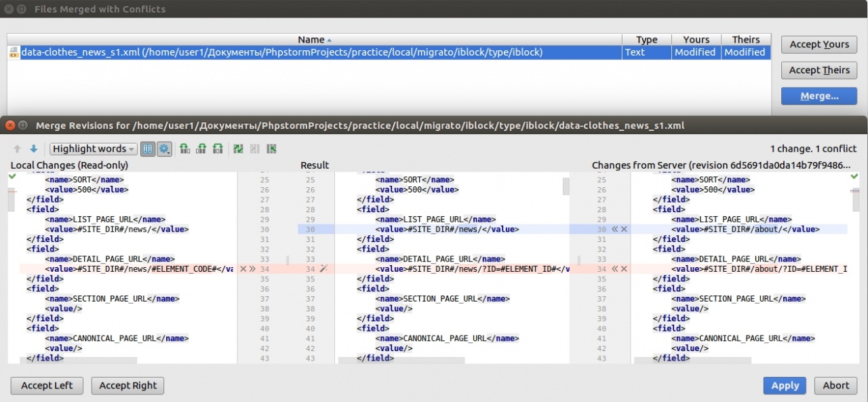Apply the merge result
The height and width of the screenshot is (402, 868).
pos(785,386)
